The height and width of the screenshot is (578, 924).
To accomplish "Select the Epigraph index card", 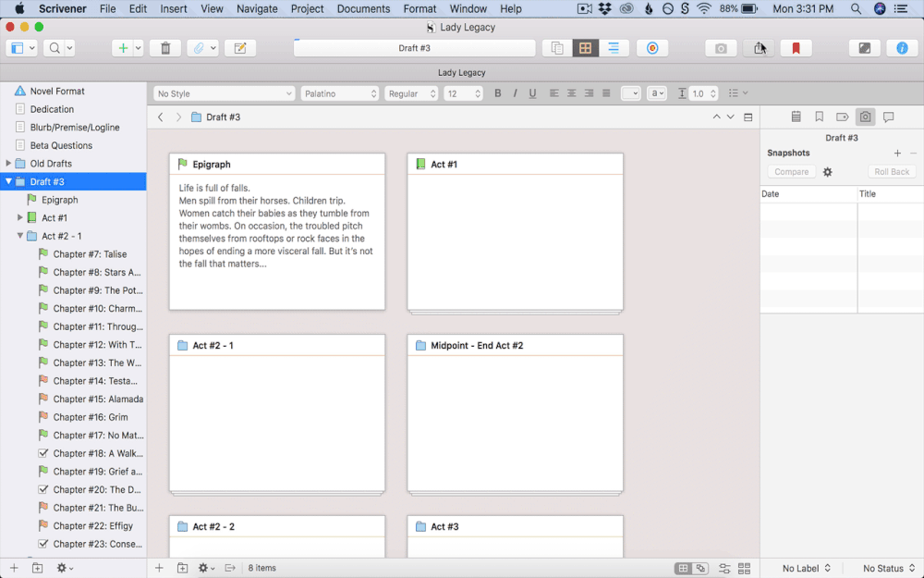I will [x=276, y=231].
